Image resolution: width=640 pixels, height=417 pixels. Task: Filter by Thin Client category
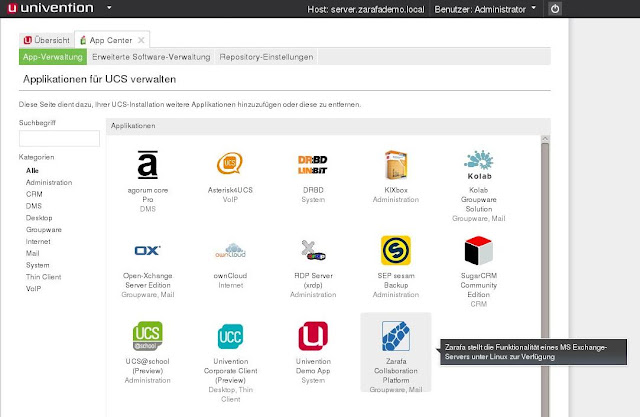(43, 277)
